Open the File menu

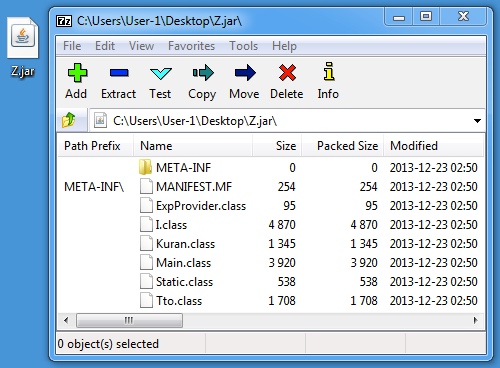(72, 46)
